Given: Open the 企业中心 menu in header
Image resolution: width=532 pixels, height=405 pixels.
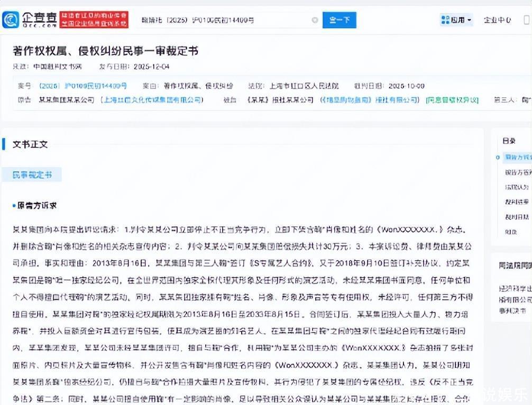Looking at the screenshot, I should click(x=497, y=20).
